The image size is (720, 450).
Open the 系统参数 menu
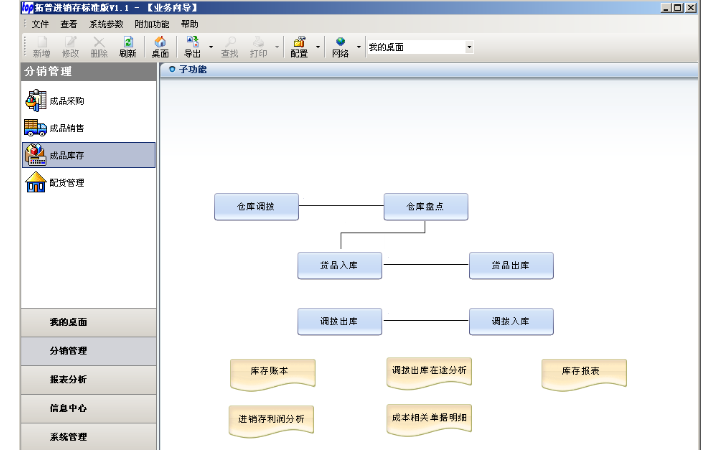106,23
